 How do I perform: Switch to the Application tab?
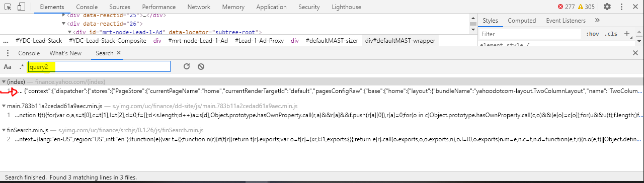[271, 7]
